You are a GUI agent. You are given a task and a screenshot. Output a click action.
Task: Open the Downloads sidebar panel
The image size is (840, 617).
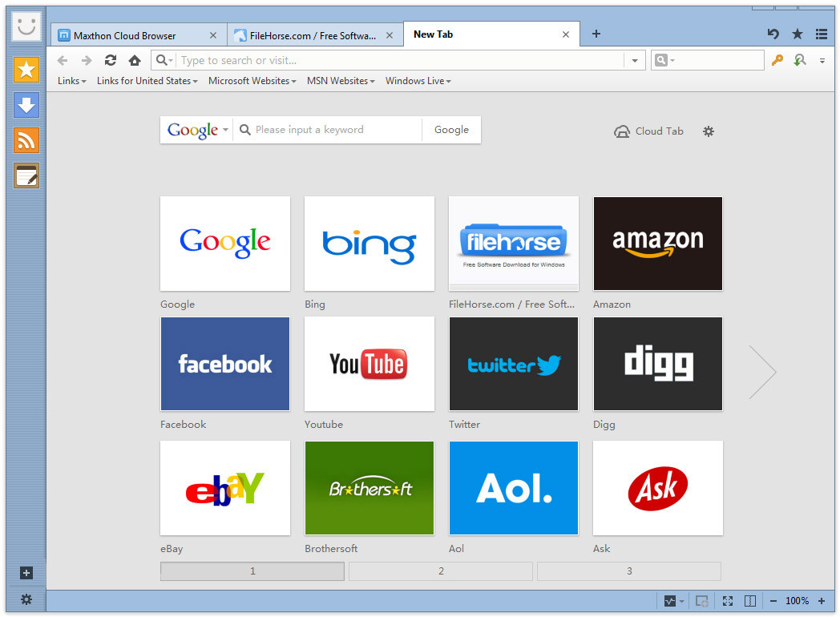tap(26, 105)
